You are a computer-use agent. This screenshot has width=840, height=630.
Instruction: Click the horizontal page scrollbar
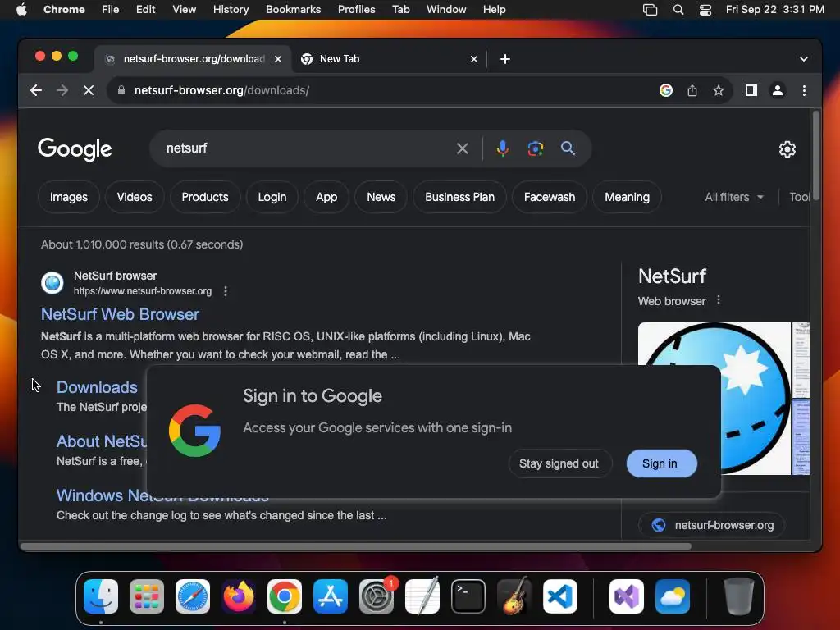click(x=356, y=546)
